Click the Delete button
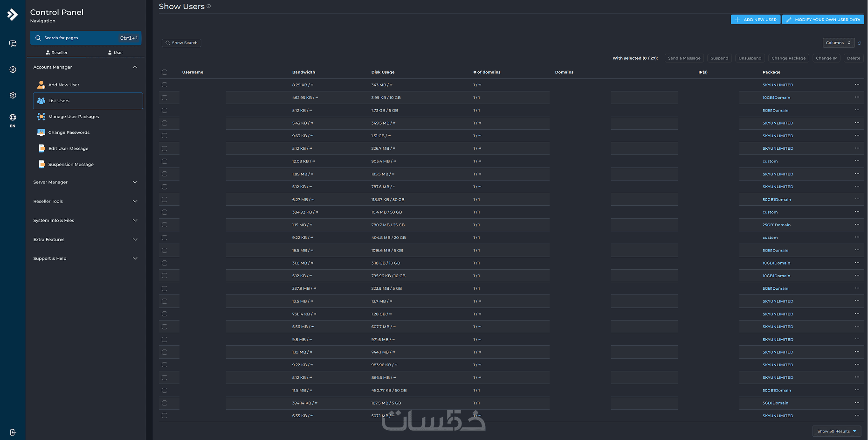The width and height of the screenshot is (868, 440). pyautogui.click(x=854, y=58)
